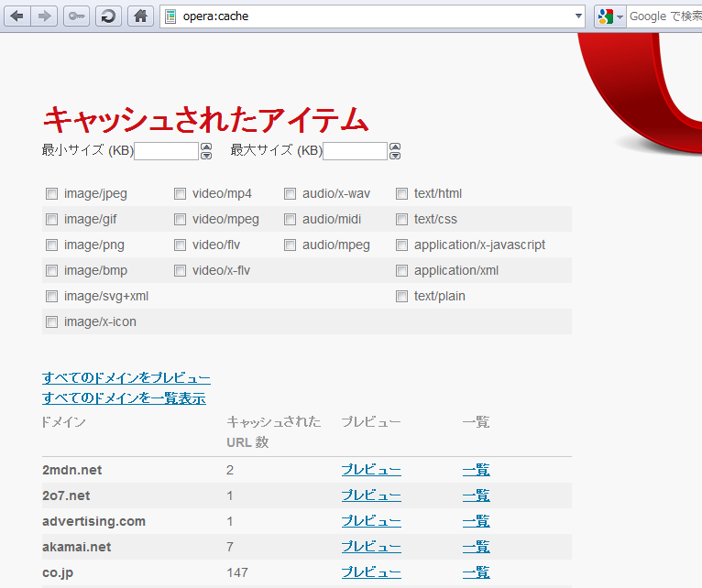Expand the address bar history dropdown

pyautogui.click(x=578, y=16)
